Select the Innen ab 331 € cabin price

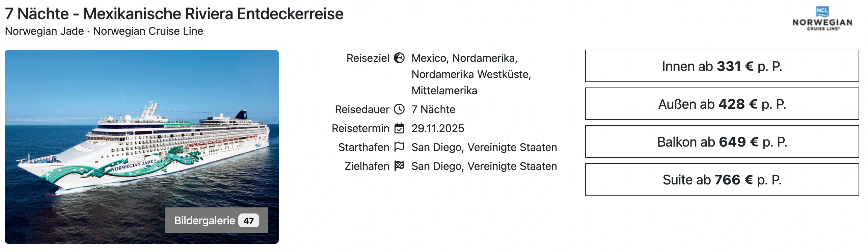(x=722, y=66)
